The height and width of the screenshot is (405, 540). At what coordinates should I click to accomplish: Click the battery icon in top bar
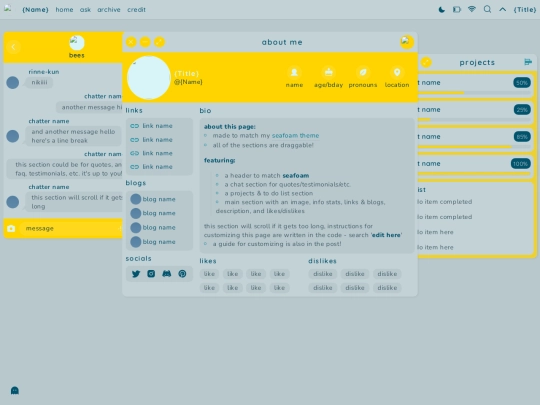457,10
